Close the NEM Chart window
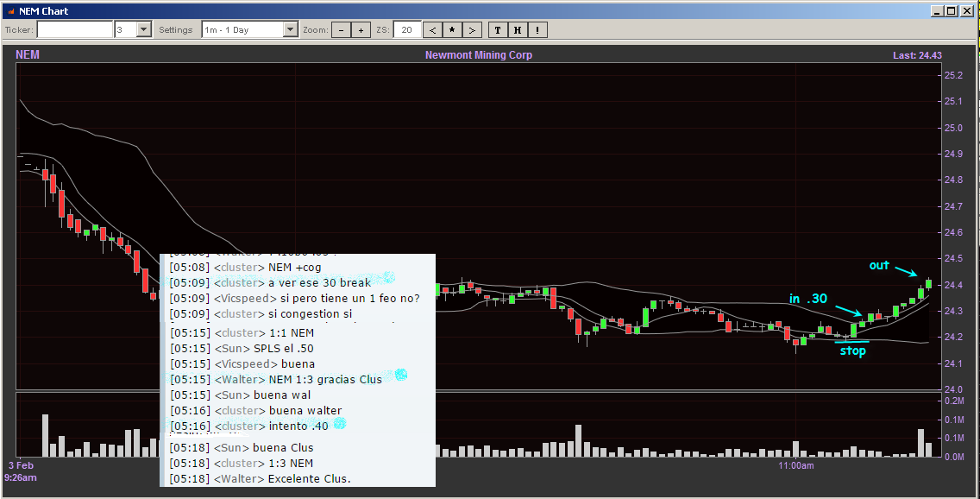The image size is (980, 499). click(x=967, y=11)
